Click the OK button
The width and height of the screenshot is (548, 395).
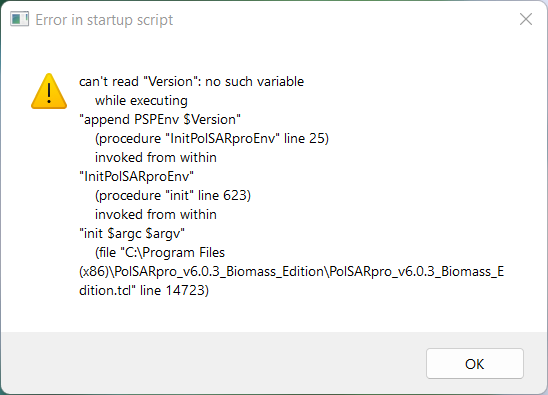point(475,364)
